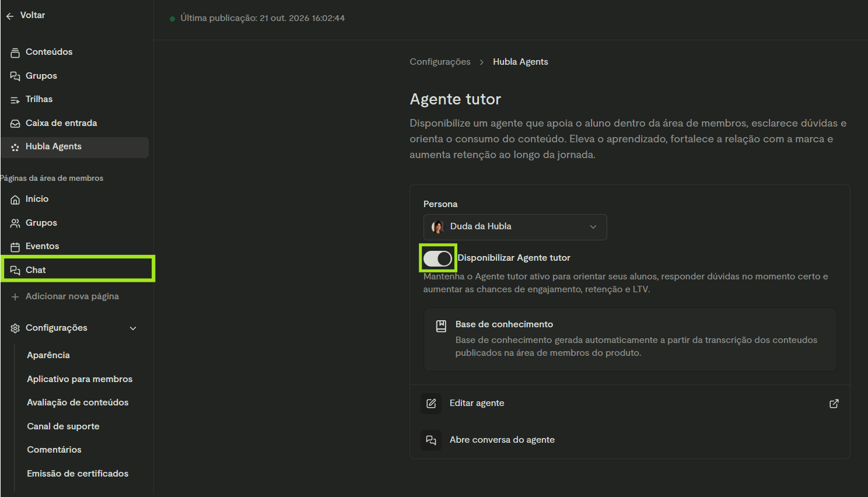
Task: Open the Persona dropdown
Action: coord(515,227)
